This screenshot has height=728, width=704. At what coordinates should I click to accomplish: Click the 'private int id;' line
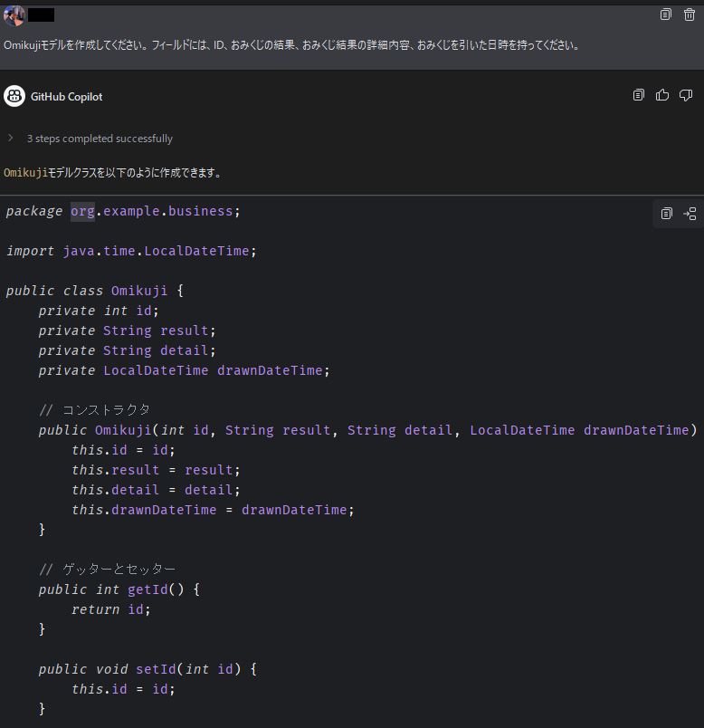99,311
